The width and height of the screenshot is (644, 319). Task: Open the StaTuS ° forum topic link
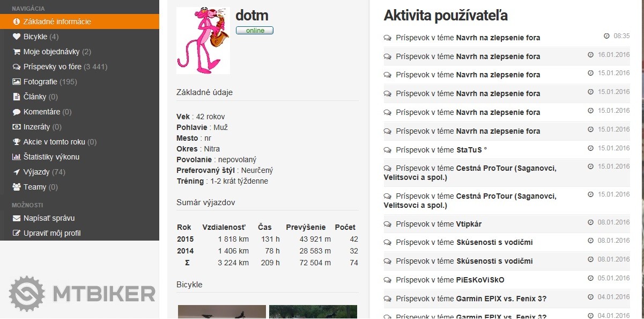pos(471,150)
